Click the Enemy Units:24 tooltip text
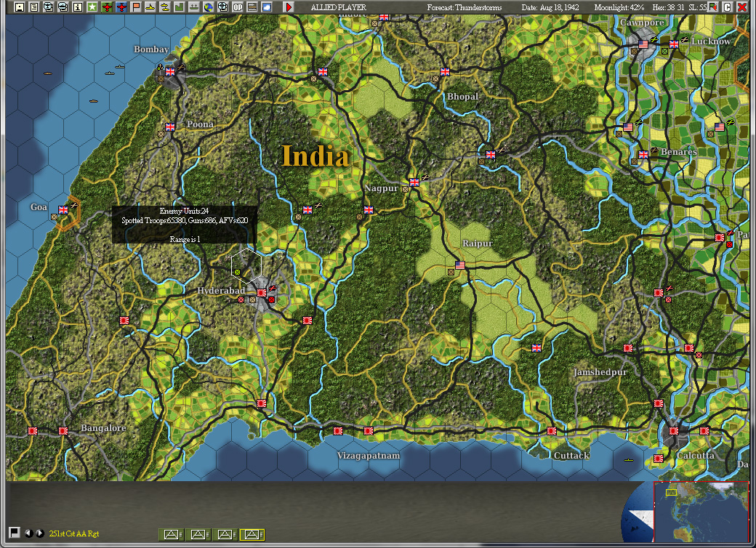This screenshot has width=756, height=548. point(184,211)
